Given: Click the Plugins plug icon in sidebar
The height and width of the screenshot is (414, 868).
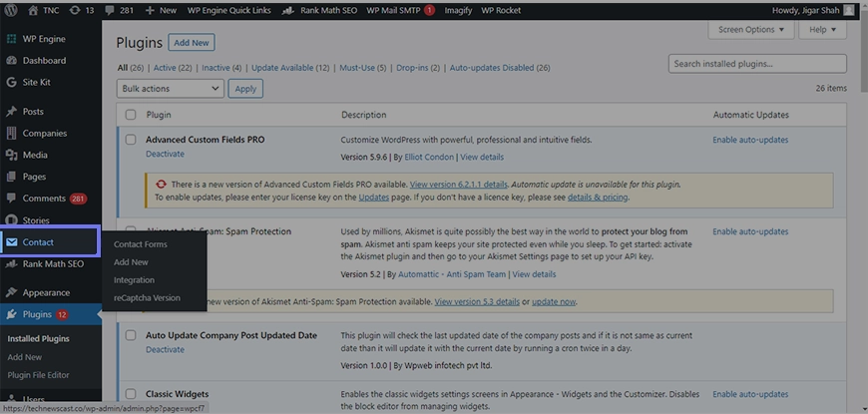Looking at the screenshot, I should (x=11, y=314).
